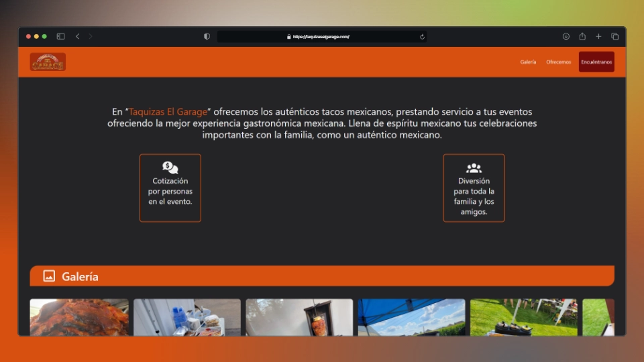The image size is (644, 362).
Task: Click the green fullscreen window button
Action: click(44, 36)
